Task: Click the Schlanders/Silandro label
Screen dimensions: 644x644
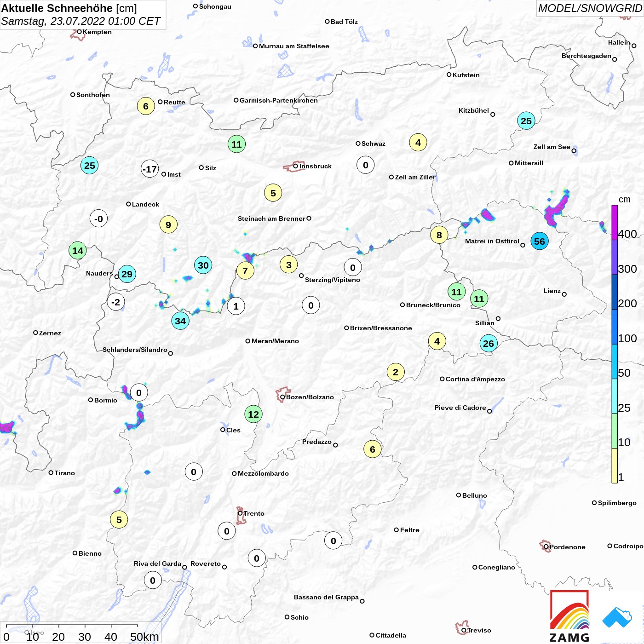Action: point(135,350)
